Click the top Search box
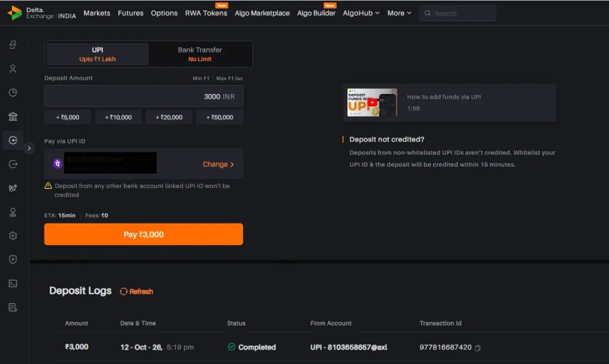The width and height of the screenshot is (609, 364). (457, 13)
